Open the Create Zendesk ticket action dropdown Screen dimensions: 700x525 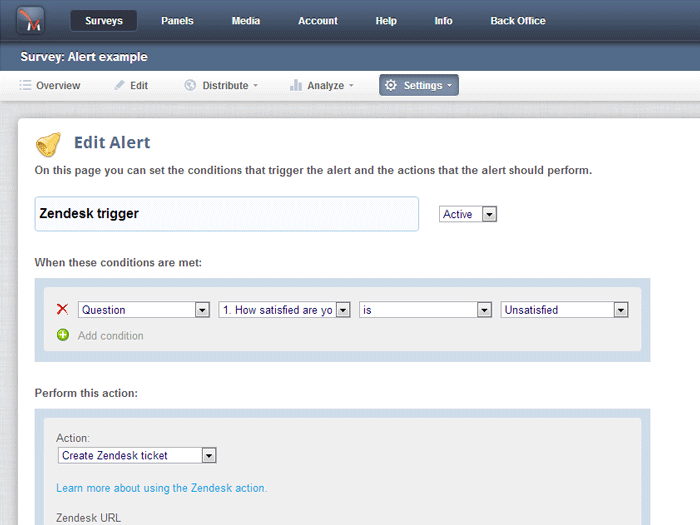137,456
